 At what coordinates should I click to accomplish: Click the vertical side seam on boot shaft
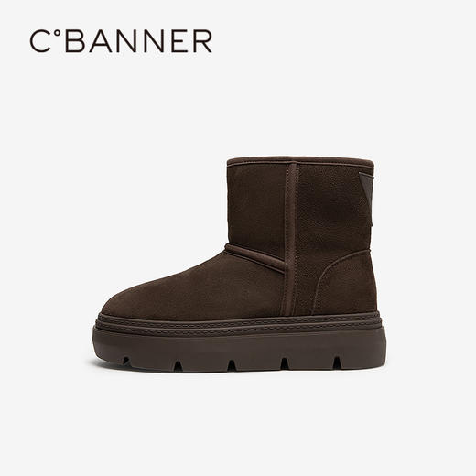[x=292, y=238]
